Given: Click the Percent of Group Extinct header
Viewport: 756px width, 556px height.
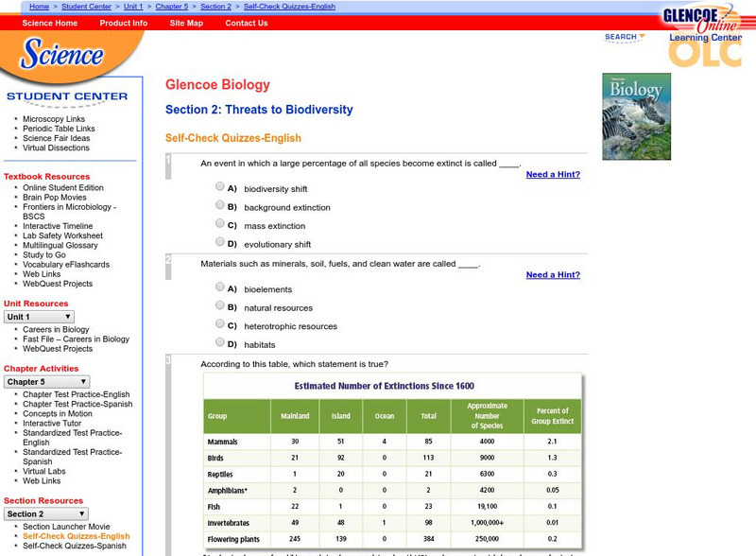Looking at the screenshot, I should click(x=553, y=415).
